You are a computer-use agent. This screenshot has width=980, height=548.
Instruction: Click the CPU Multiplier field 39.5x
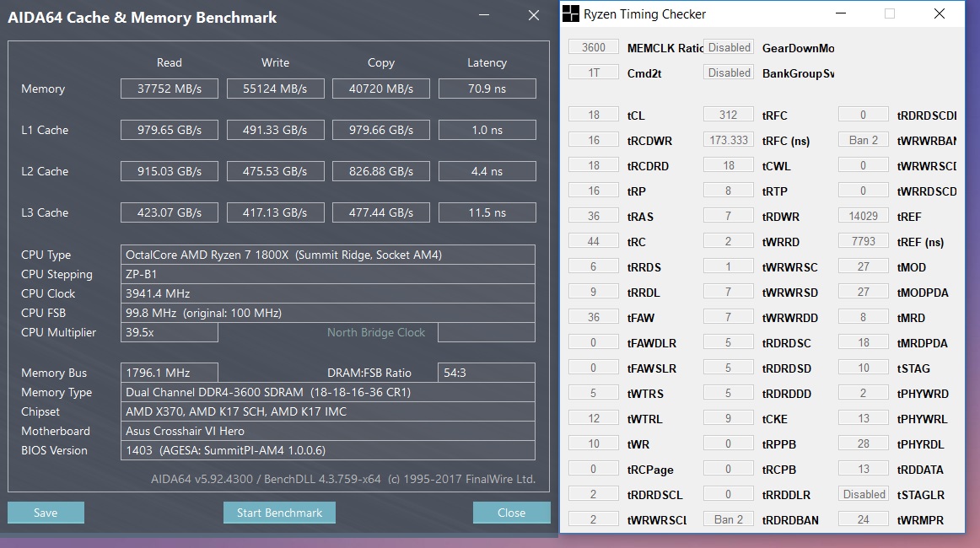170,332
